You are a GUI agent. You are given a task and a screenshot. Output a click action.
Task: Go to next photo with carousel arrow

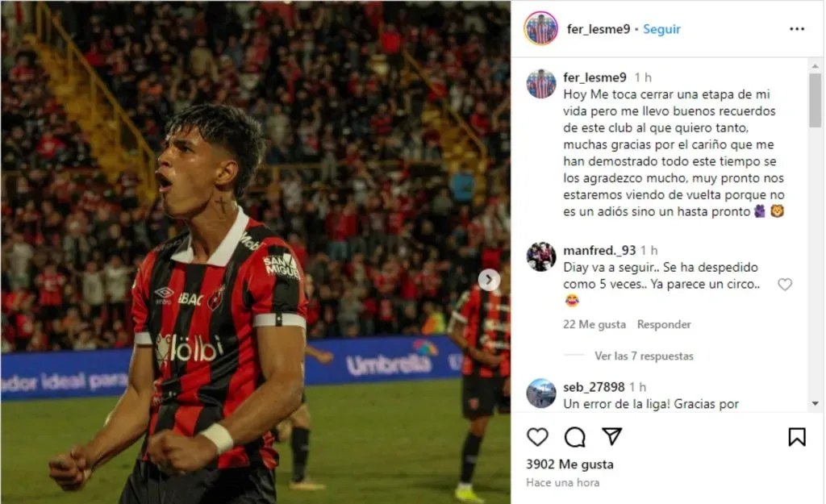pyautogui.click(x=489, y=280)
